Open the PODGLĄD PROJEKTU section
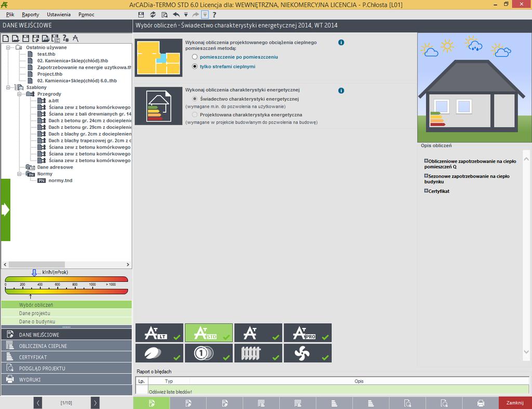Image resolution: width=532 pixels, height=409 pixels. click(66, 368)
